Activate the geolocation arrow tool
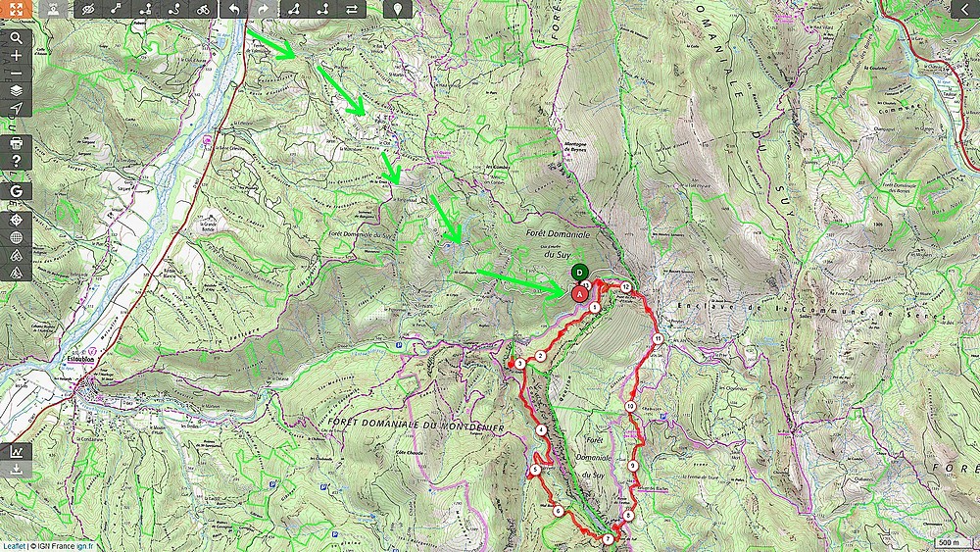This screenshot has height=552, width=980. [17, 109]
